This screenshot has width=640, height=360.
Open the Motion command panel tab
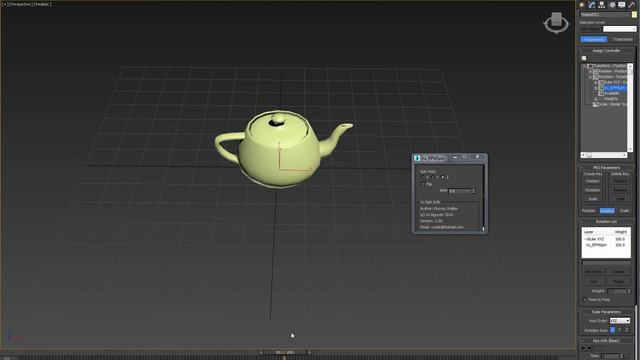612,5
